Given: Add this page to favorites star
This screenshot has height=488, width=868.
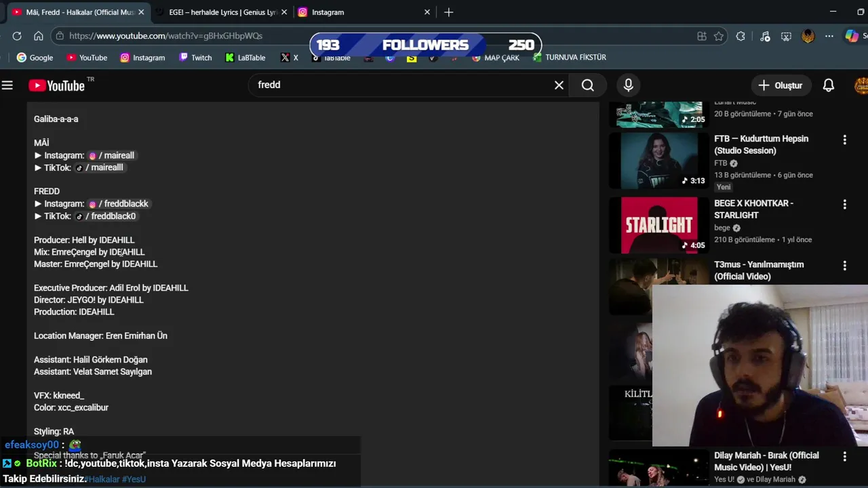Looking at the screenshot, I should click(719, 36).
